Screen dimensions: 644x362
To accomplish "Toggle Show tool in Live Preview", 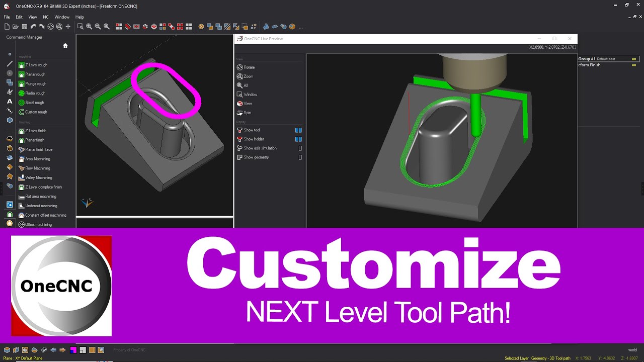I will click(x=298, y=130).
